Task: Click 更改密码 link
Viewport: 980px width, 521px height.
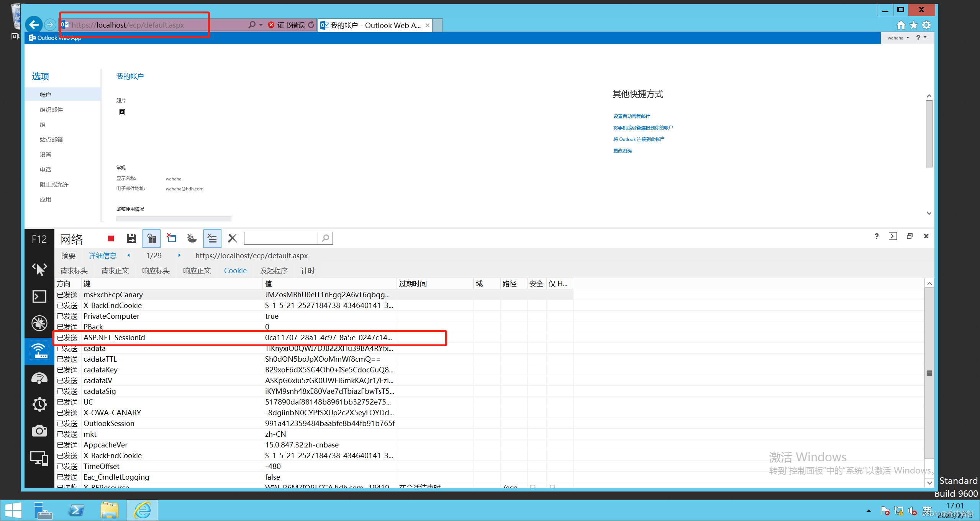Action: coord(622,151)
